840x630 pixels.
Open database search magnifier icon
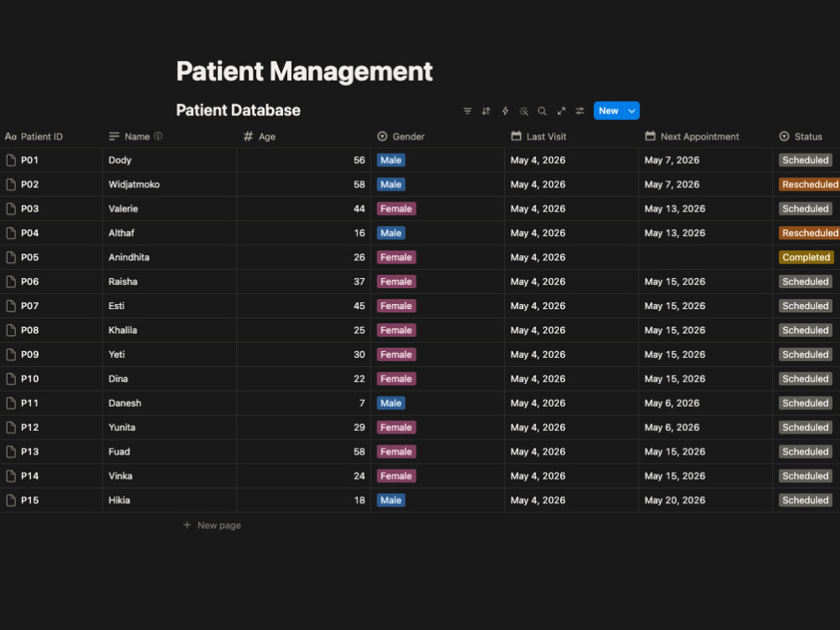point(542,111)
